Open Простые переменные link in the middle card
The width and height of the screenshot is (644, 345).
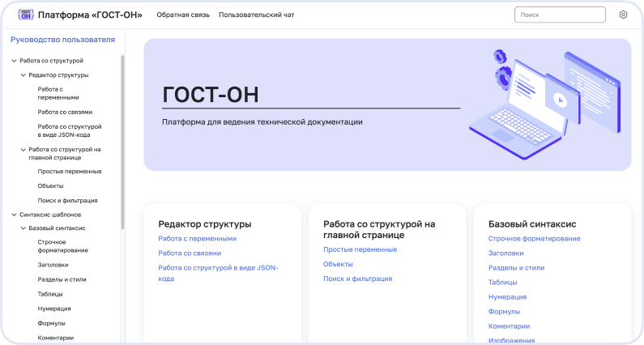click(x=360, y=249)
